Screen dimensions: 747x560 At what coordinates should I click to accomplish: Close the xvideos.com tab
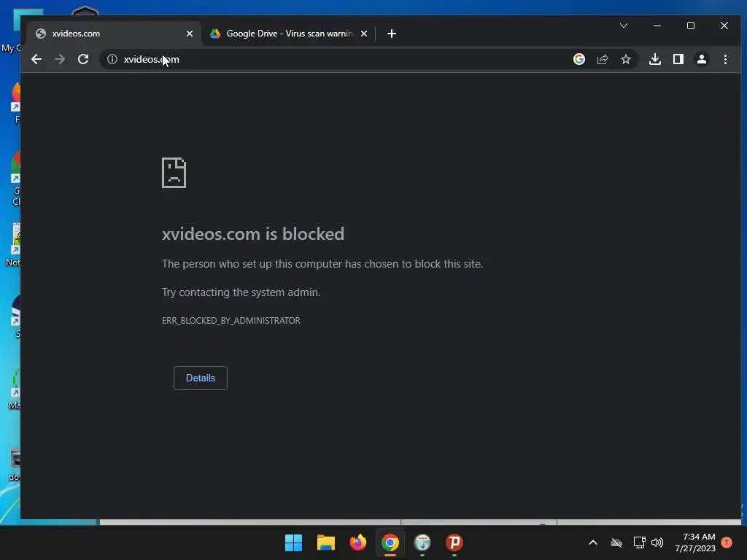(x=190, y=34)
